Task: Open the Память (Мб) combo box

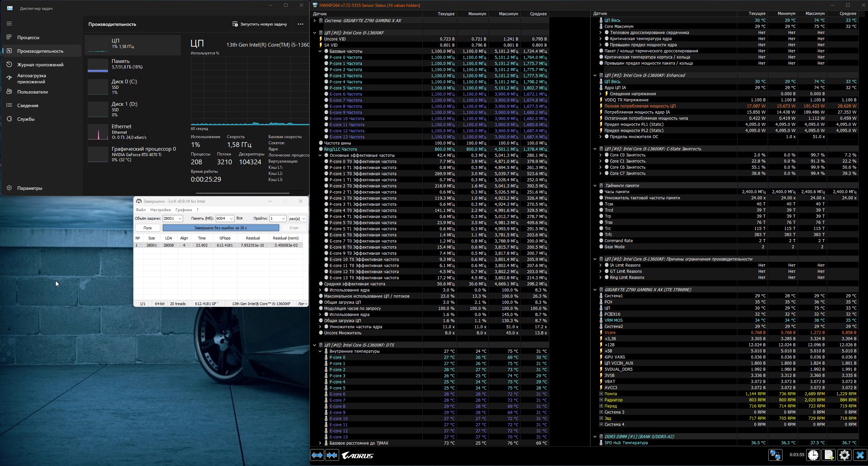Action: pos(231,219)
